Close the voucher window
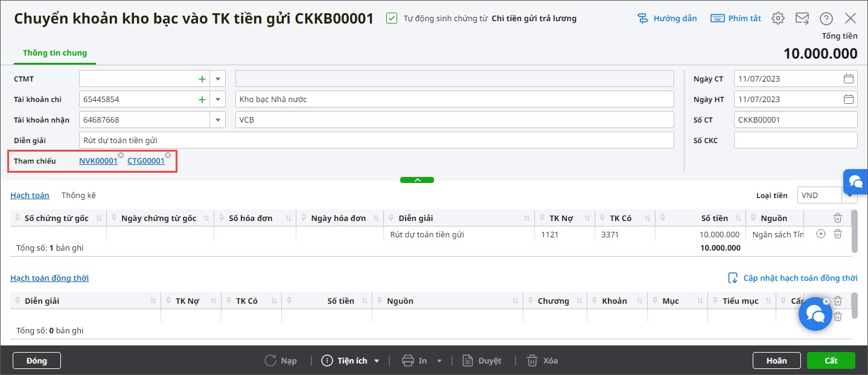868x375 pixels. pos(850,18)
